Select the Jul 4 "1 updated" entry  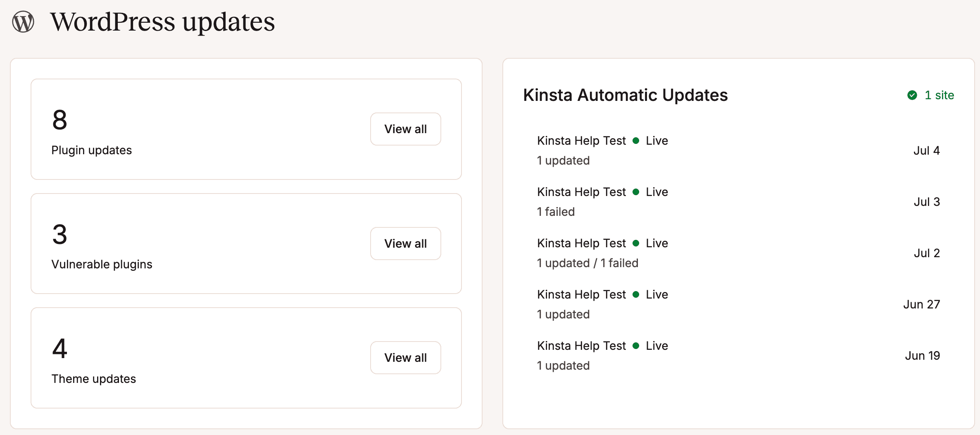(563, 160)
